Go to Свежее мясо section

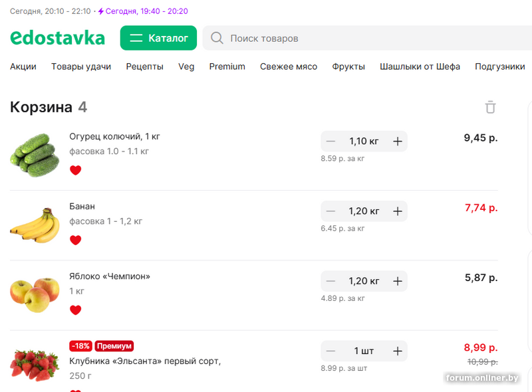pyautogui.click(x=289, y=66)
